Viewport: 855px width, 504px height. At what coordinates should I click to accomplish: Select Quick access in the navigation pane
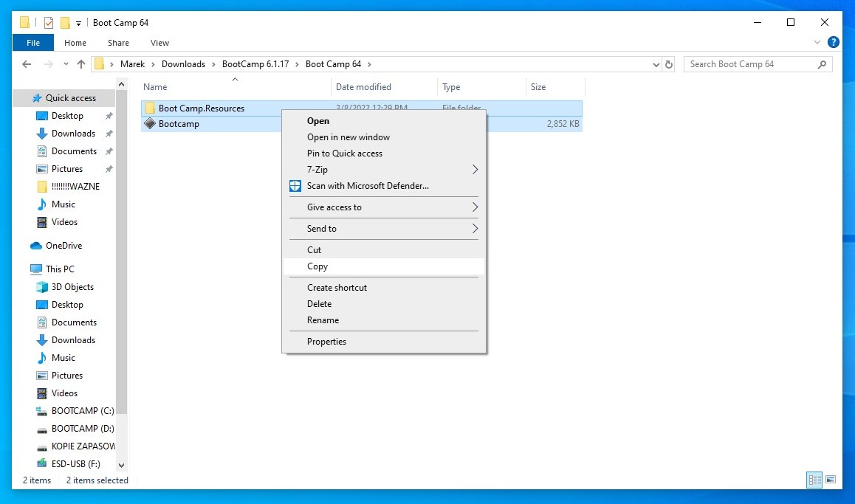pyautogui.click(x=63, y=98)
